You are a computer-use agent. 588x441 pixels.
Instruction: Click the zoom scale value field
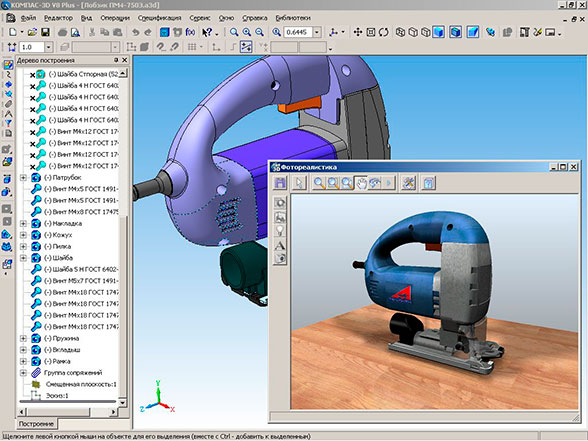click(x=298, y=32)
